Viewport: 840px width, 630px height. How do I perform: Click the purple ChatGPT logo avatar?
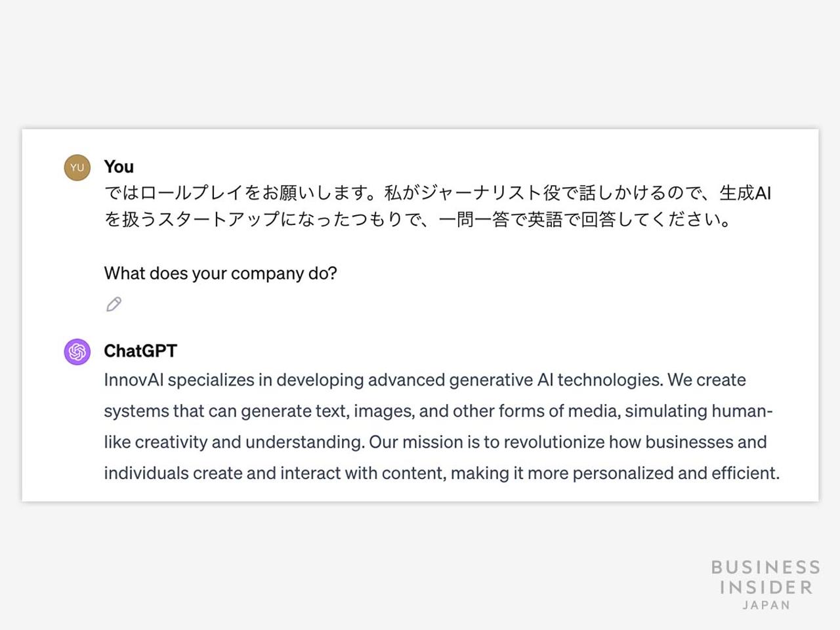[77, 352]
